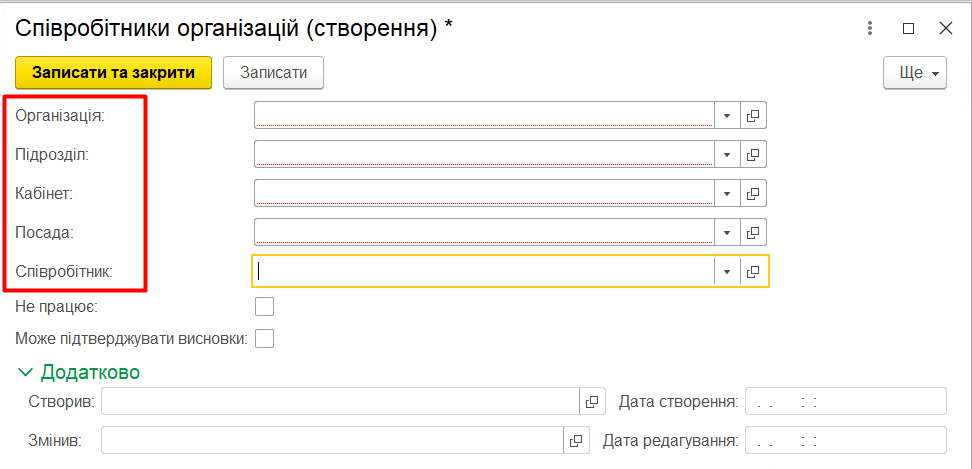Click into the Кабінет input field
This screenshot has width=972, height=469.
485,193
